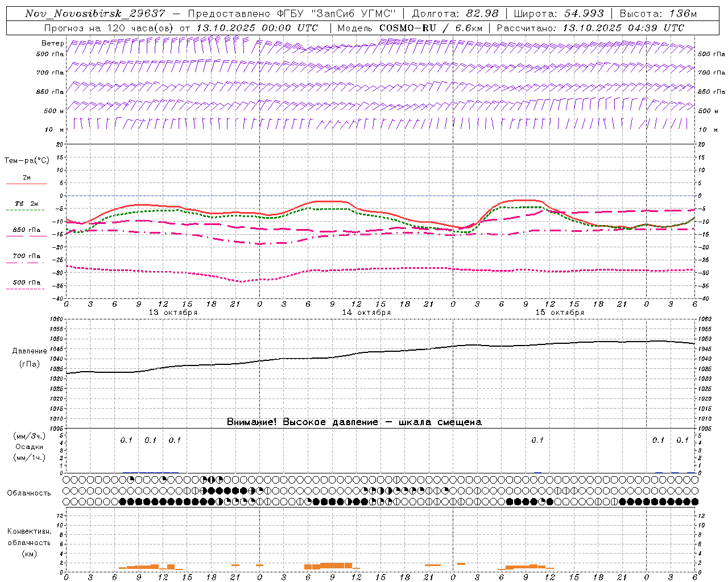Click the date label 14 октября
The image size is (728, 582).
tap(366, 313)
